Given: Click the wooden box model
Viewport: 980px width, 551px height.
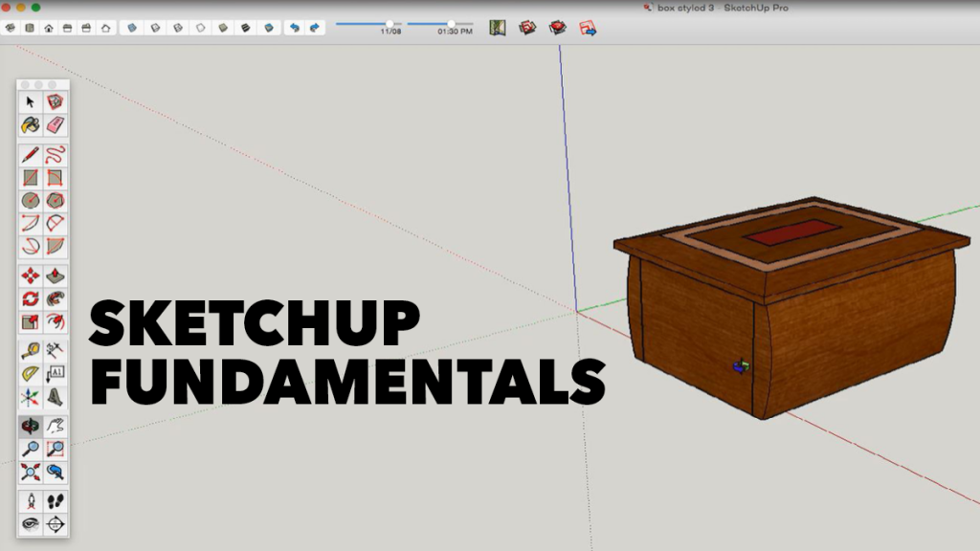Looking at the screenshot, I should (791, 308).
